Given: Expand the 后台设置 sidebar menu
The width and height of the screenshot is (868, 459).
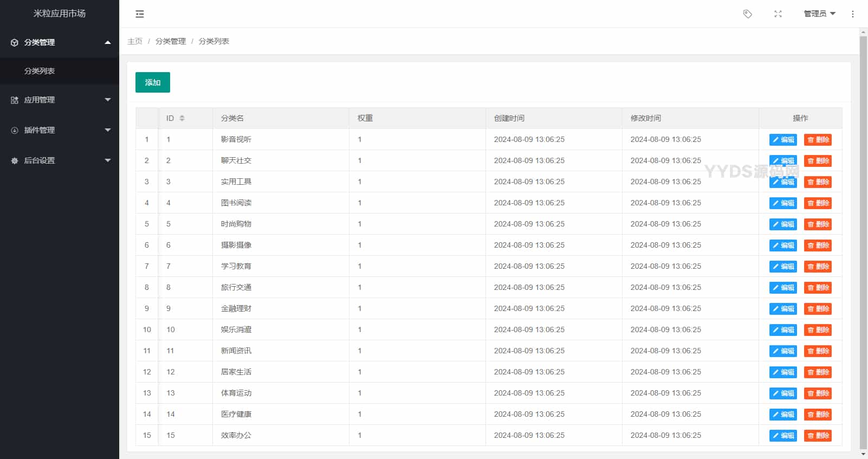Looking at the screenshot, I should [x=60, y=161].
